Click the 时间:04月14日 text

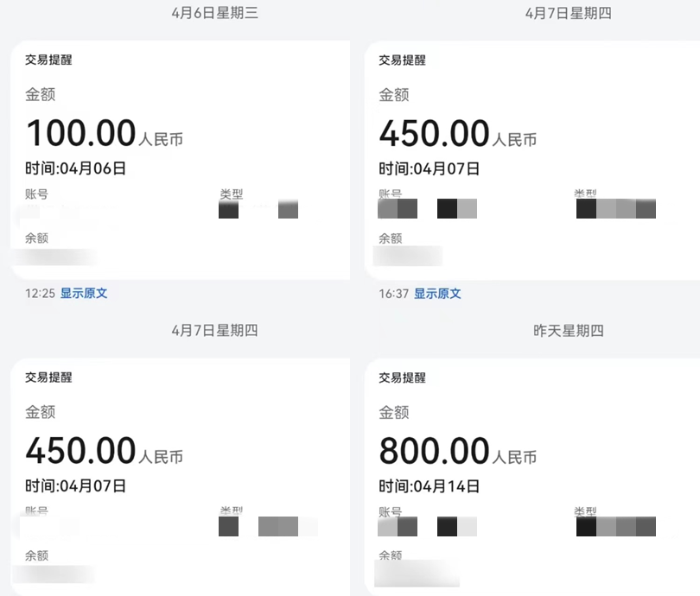tap(429, 485)
